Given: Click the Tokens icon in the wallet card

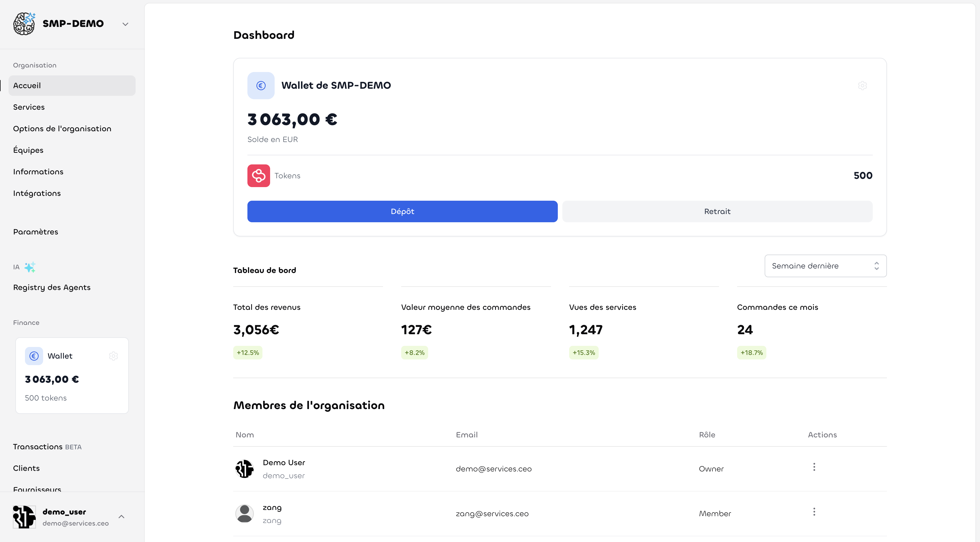Looking at the screenshot, I should 258,175.
